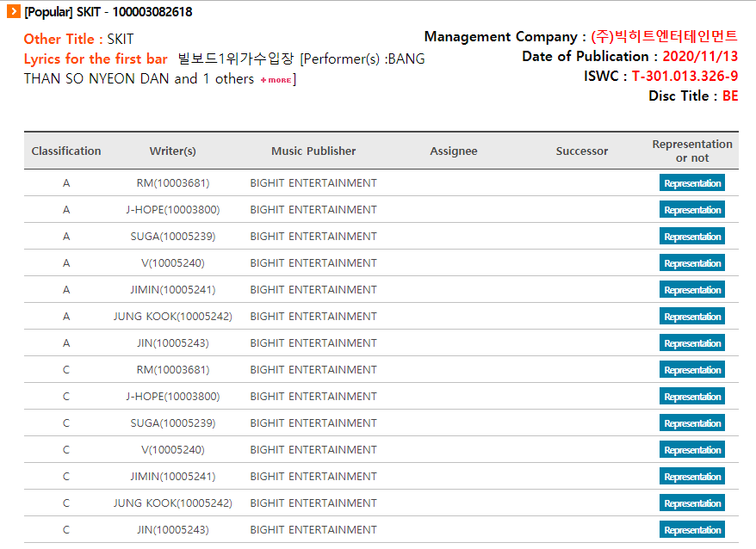The height and width of the screenshot is (549, 756).
Task: Click writer JIN(10005243) in classification A row
Action: 172,343
